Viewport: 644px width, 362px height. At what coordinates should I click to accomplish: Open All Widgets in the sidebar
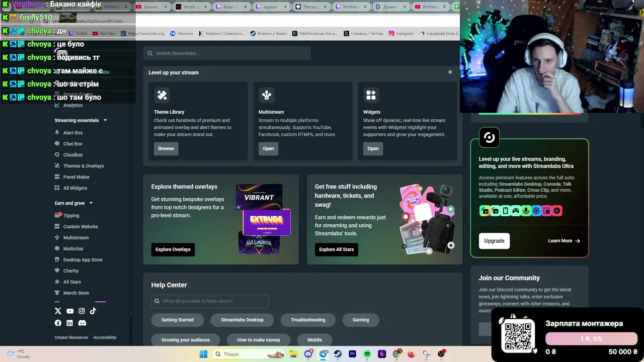(70, 188)
